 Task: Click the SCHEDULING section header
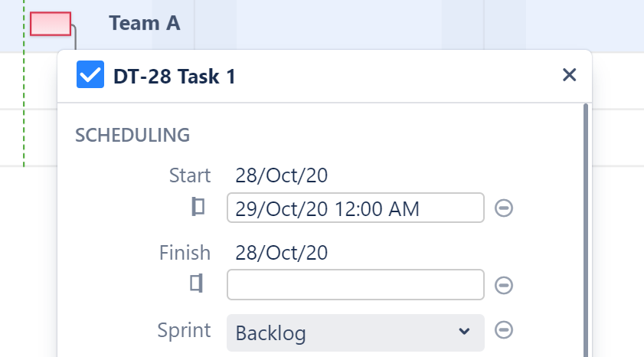132,136
